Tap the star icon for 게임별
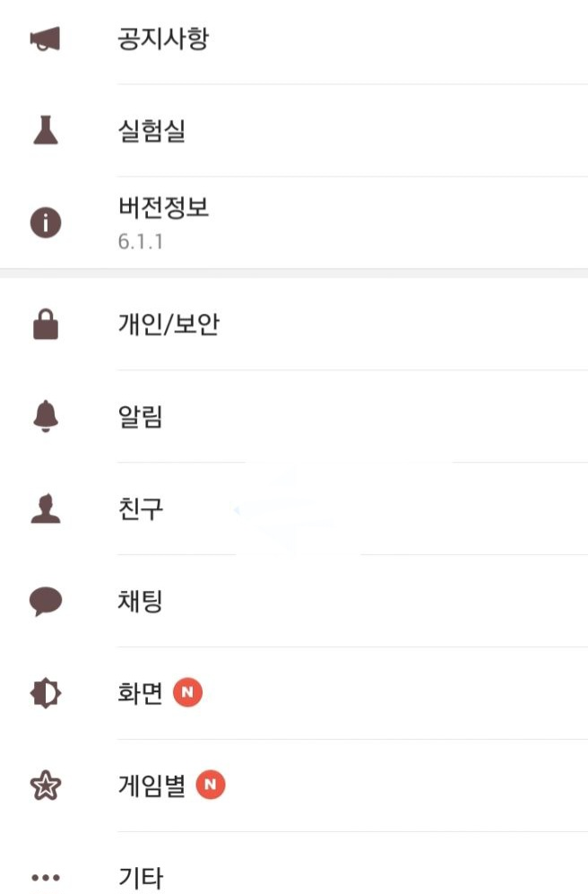 pos(46,786)
